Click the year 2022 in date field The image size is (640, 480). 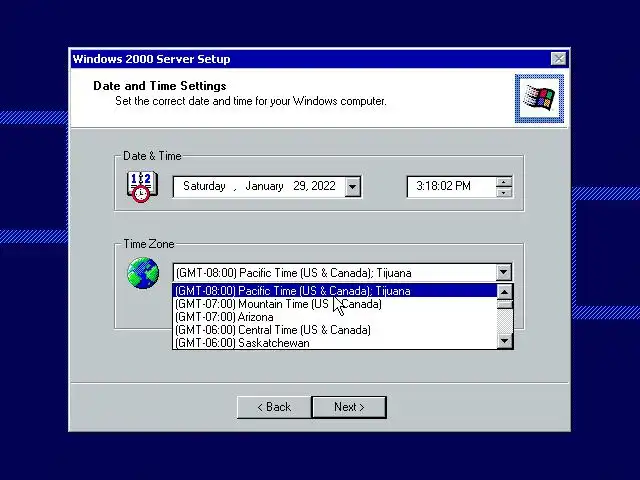[322, 186]
